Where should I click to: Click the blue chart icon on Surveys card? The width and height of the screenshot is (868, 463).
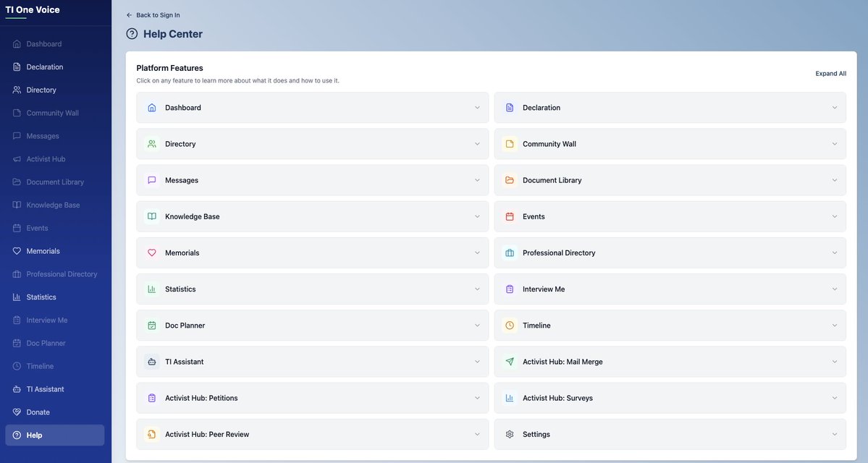point(509,399)
